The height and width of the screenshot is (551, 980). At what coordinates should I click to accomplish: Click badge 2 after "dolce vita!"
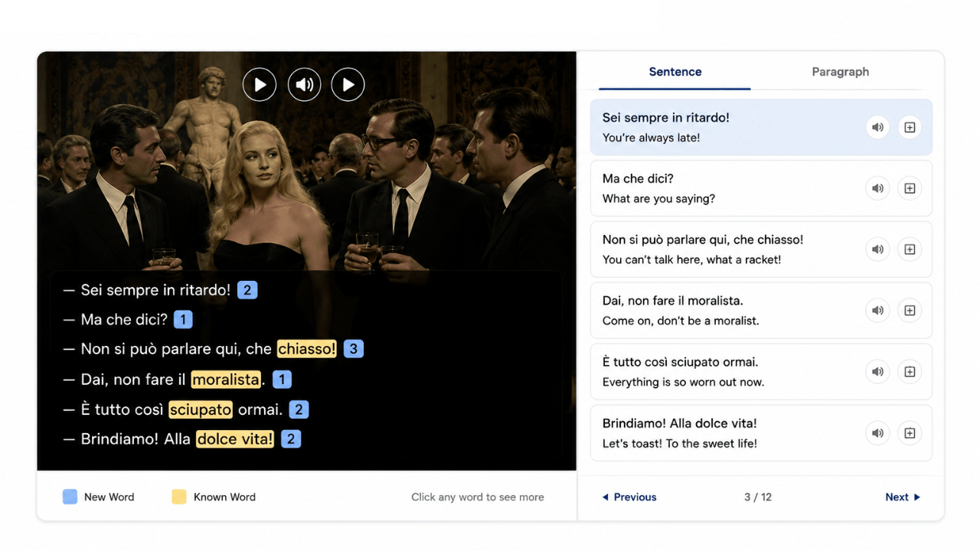(x=291, y=439)
